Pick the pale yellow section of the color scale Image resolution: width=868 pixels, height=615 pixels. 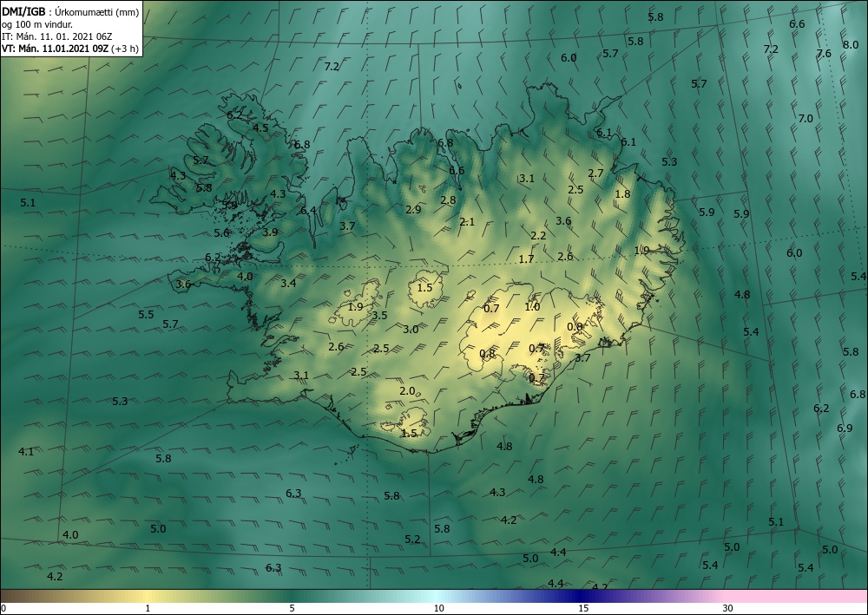(x=148, y=596)
